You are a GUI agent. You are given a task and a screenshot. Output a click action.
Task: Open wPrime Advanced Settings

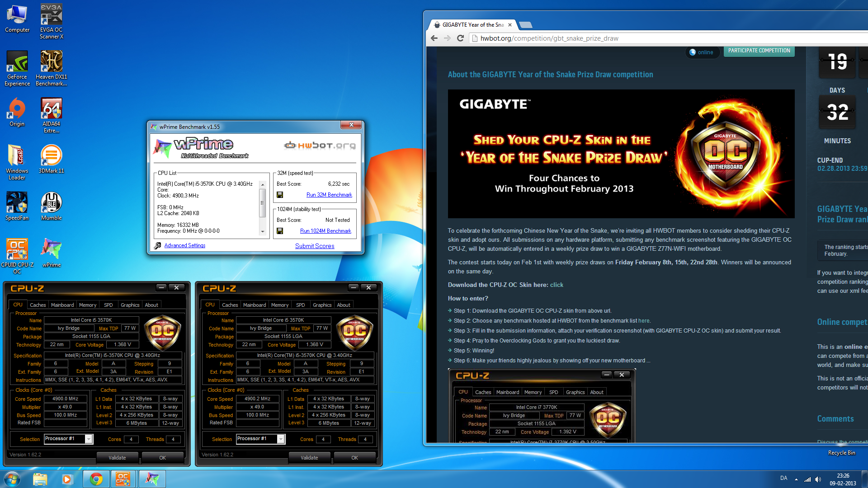[x=184, y=245]
